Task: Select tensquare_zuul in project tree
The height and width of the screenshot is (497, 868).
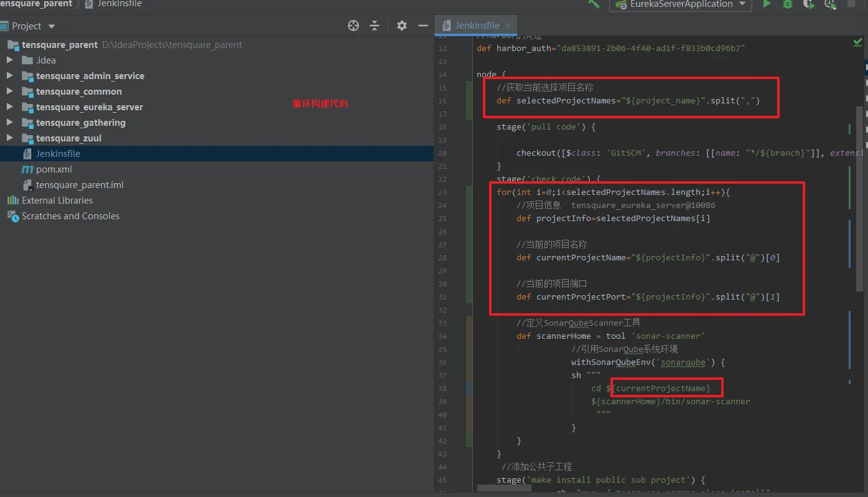Action: pos(68,138)
